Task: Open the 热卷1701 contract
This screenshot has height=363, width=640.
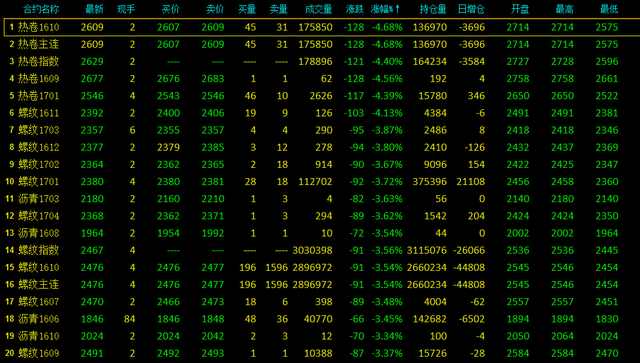Action: click(x=39, y=96)
